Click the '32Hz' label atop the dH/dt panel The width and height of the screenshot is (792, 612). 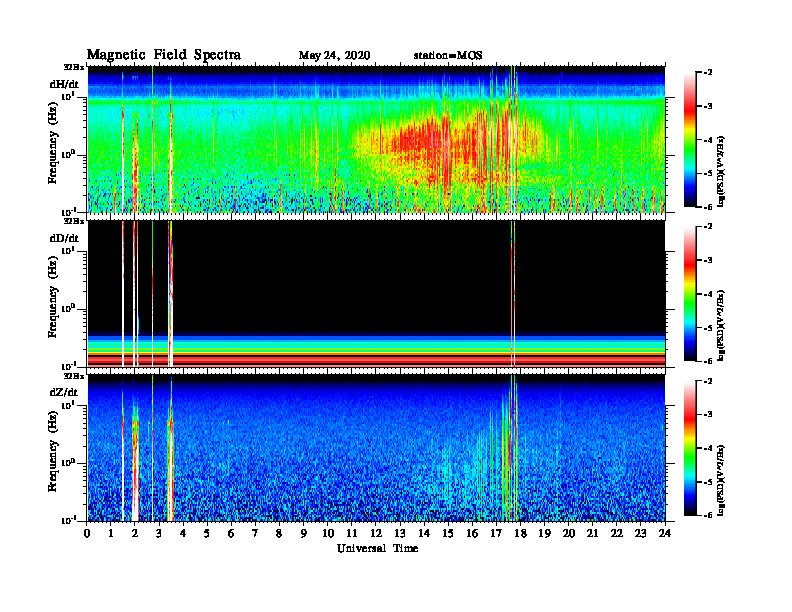[x=74, y=67]
